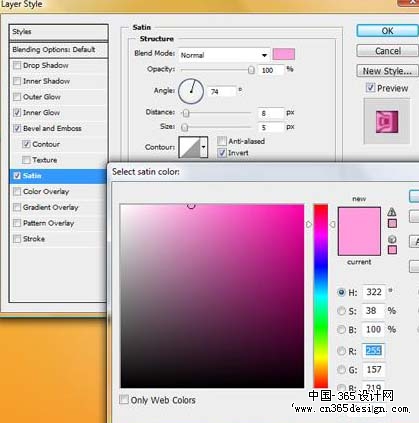419x423 pixels.
Task: Click the G value input field
Action: coord(373,370)
